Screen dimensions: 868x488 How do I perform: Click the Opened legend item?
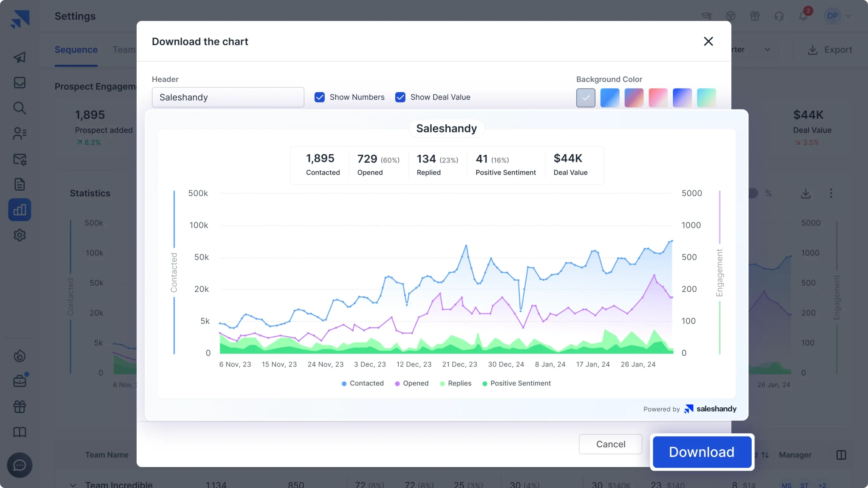412,383
